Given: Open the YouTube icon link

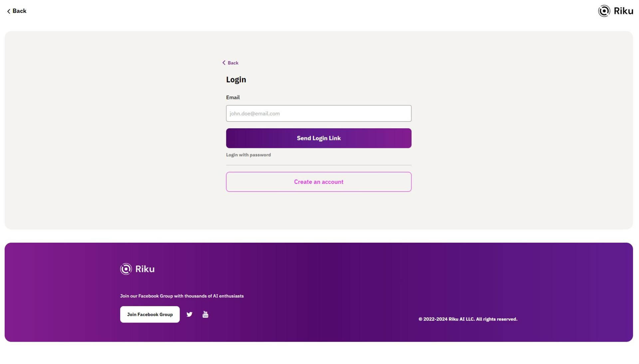Looking at the screenshot, I should (x=205, y=314).
